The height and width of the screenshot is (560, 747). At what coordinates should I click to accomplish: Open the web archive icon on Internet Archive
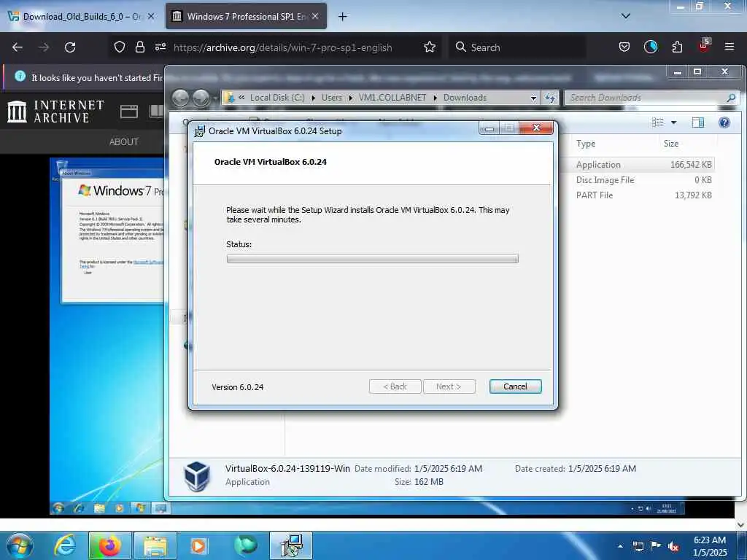coord(128,112)
